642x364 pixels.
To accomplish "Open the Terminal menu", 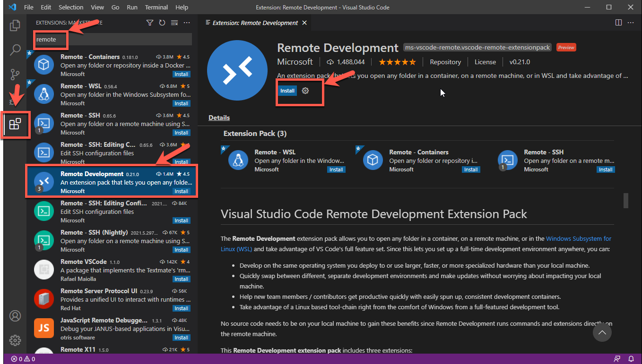I will pos(156,8).
